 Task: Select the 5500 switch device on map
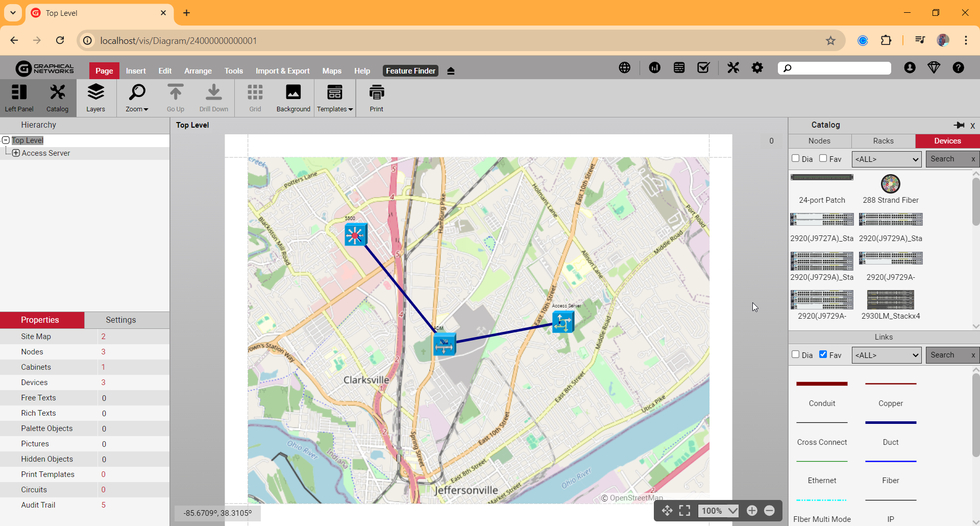pyautogui.click(x=355, y=235)
